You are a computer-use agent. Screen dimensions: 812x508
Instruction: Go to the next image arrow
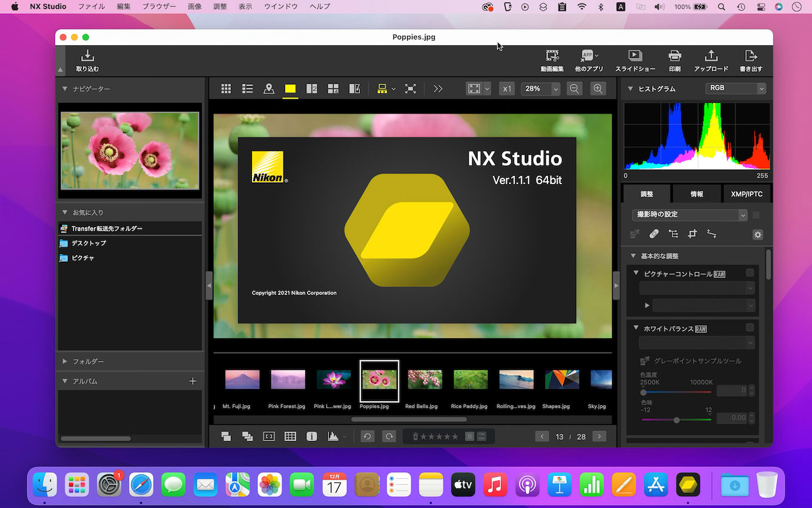[599, 436]
